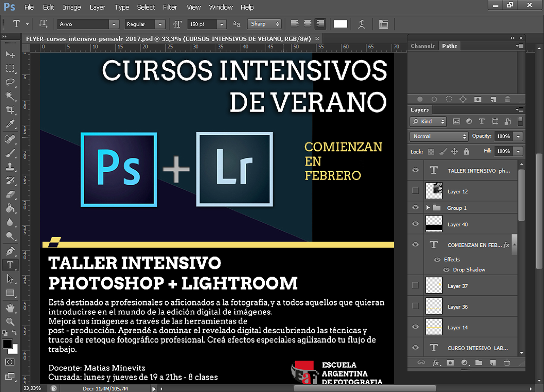Image resolution: width=544 pixels, height=392 pixels.
Task: Expand the Group 1 folder
Action: click(428, 208)
